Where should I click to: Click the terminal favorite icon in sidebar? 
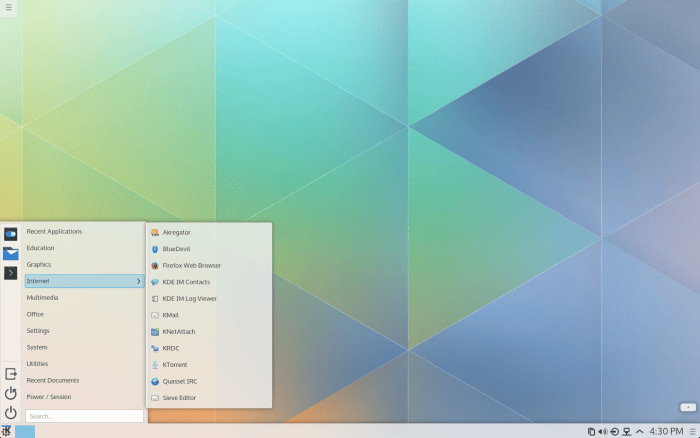[11, 272]
